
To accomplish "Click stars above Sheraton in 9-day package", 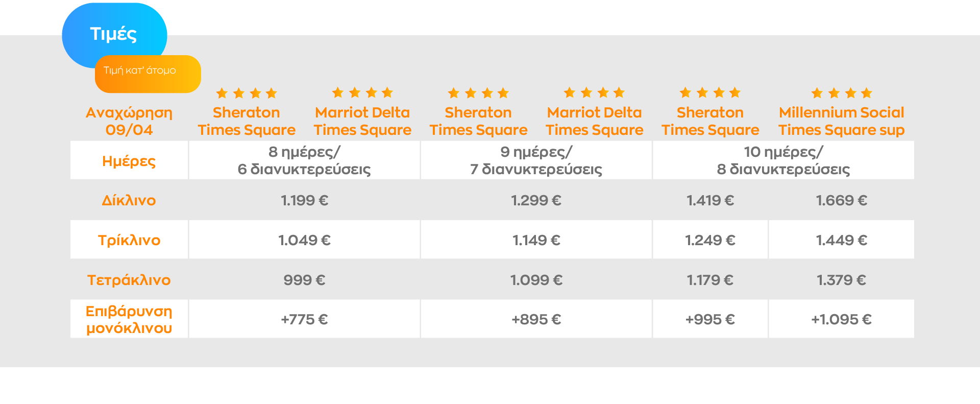I will tap(478, 93).
